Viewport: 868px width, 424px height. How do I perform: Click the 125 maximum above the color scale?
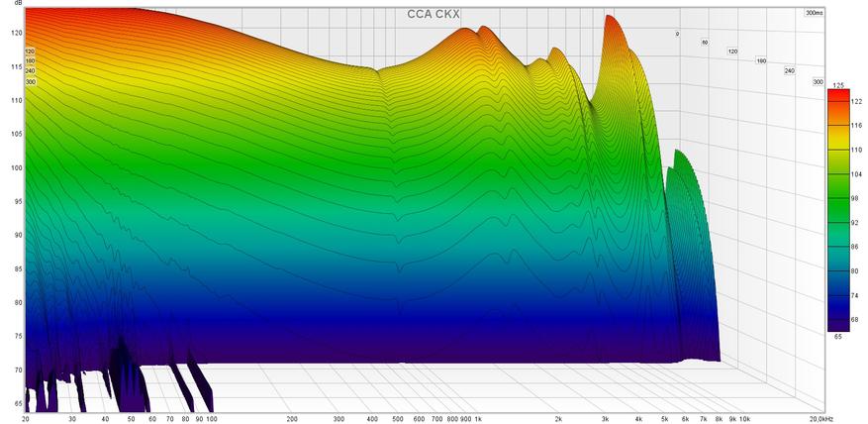click(x=838, y=88)
